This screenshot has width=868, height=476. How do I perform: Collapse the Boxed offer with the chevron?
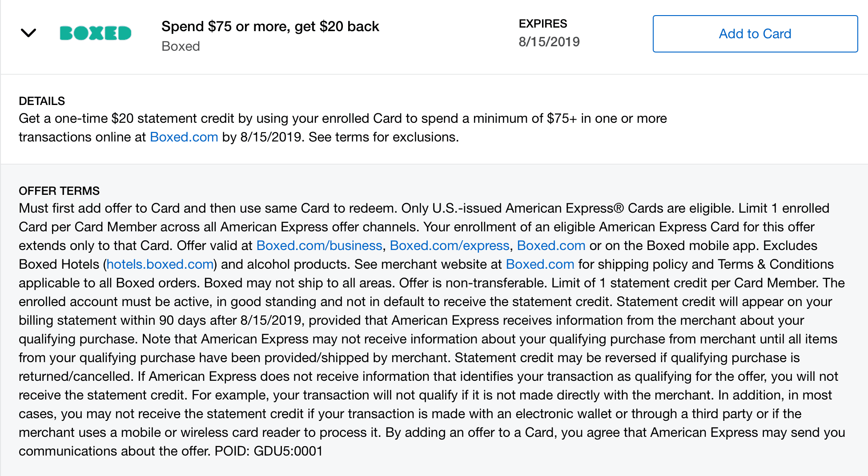tap(28, 33)
